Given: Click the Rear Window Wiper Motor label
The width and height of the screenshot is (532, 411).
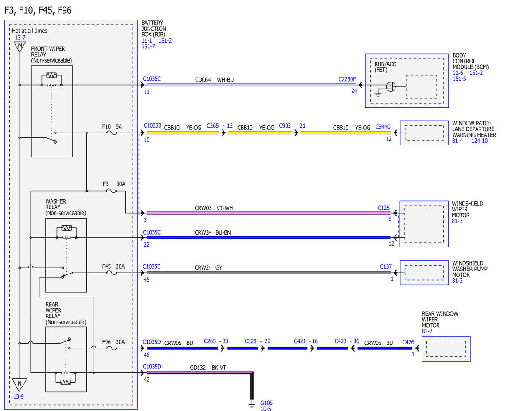Looking at the screenshot, I should (440, 319).
